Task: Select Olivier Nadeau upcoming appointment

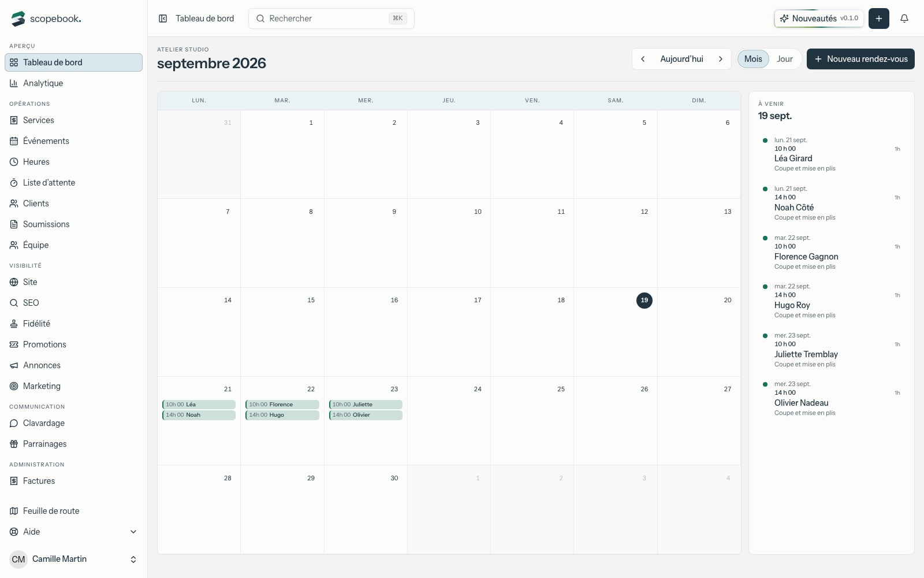Action: point(832,398)
